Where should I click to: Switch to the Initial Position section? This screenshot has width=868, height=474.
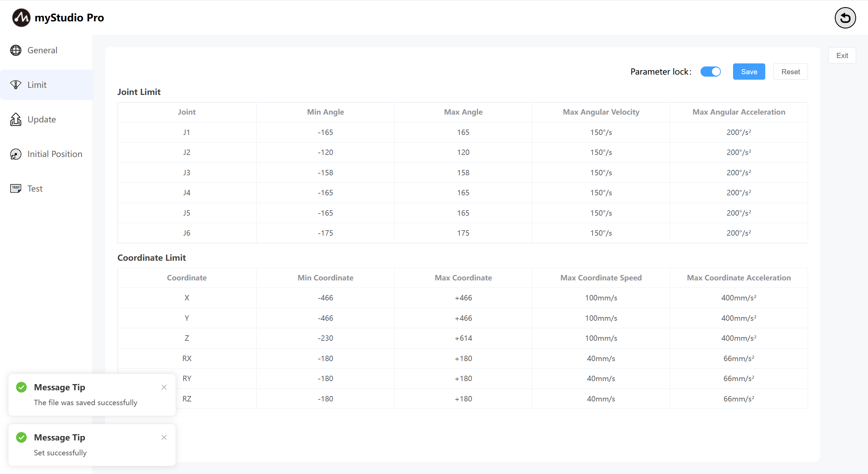coord(55,154)
